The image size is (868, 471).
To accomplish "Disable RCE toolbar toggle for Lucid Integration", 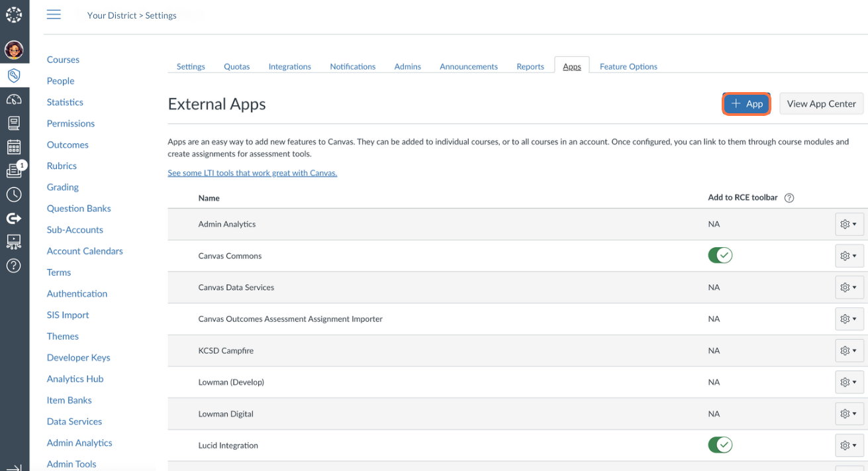I will coord(720,445).
